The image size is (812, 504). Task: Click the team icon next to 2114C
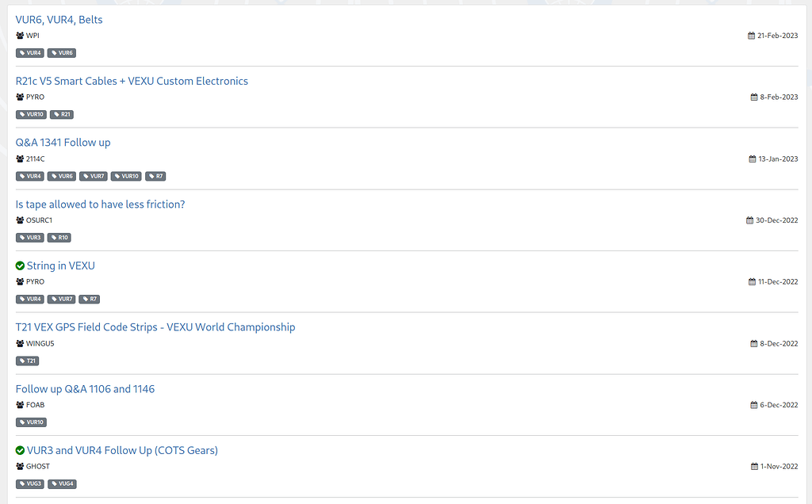[20, 159]
